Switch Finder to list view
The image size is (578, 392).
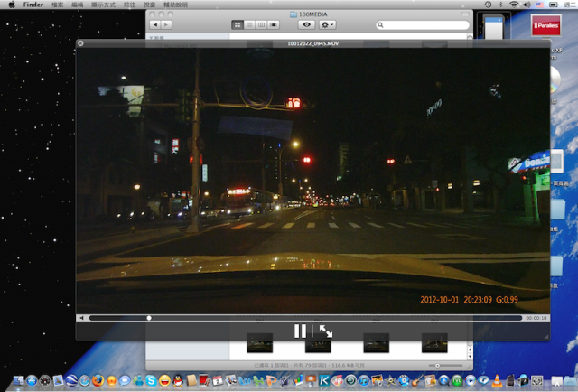[x=249, y=24]
